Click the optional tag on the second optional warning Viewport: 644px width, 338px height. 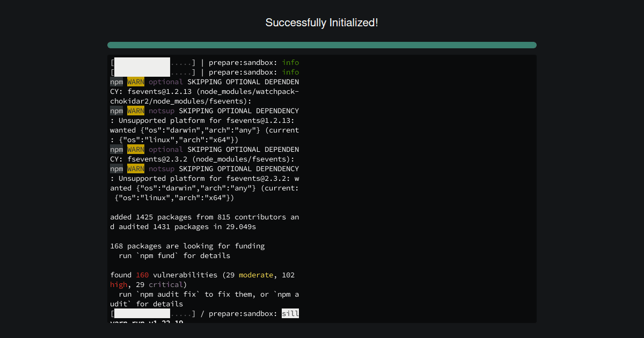[166, 149]
